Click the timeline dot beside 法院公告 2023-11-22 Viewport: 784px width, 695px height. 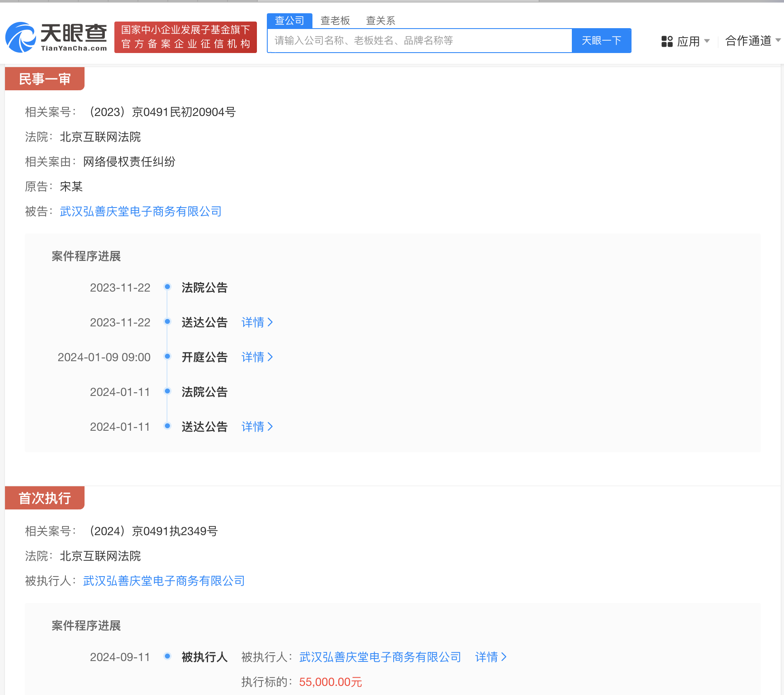pyautogui.click(x=167, y=286)
